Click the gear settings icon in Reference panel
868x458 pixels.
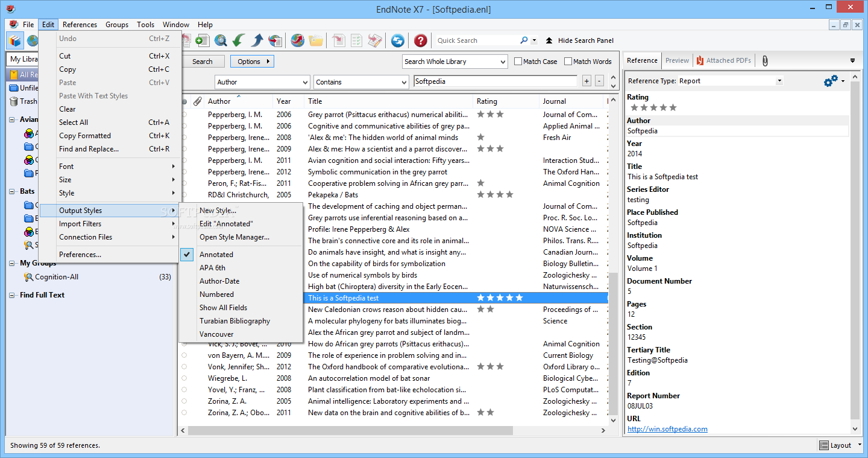click(831, 81)
